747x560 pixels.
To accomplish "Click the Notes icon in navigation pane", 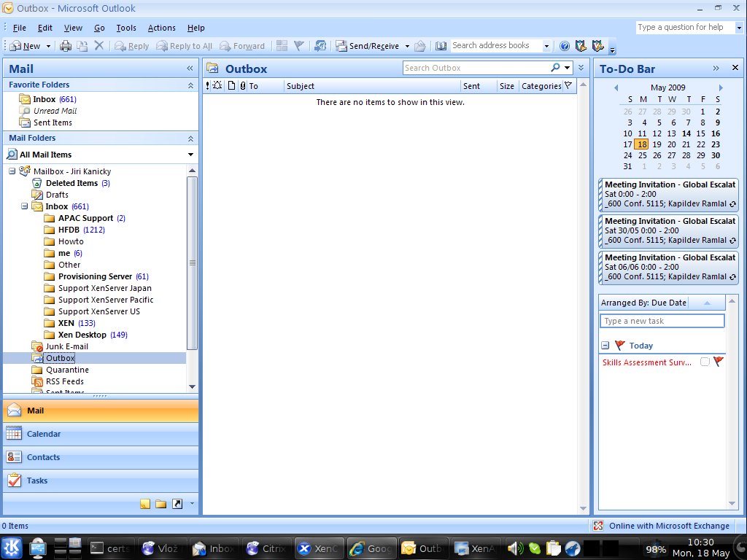I will (x=145, y=504).
